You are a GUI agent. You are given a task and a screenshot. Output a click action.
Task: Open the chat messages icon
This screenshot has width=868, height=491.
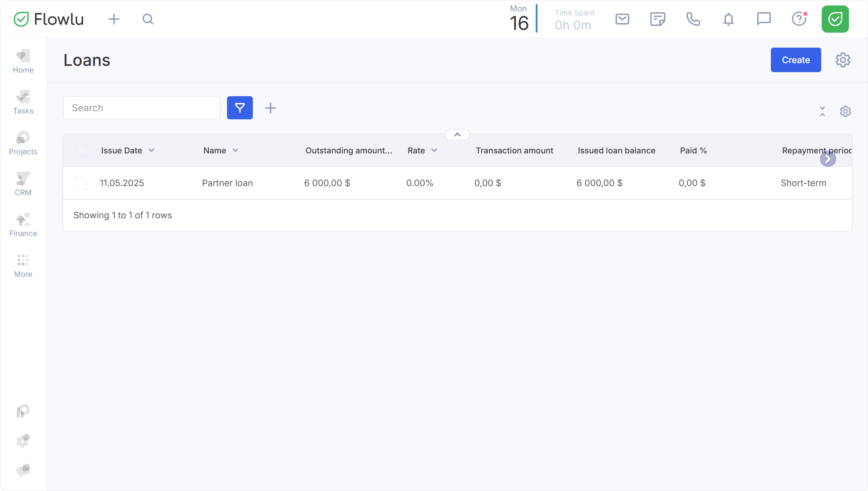[764, 19]
